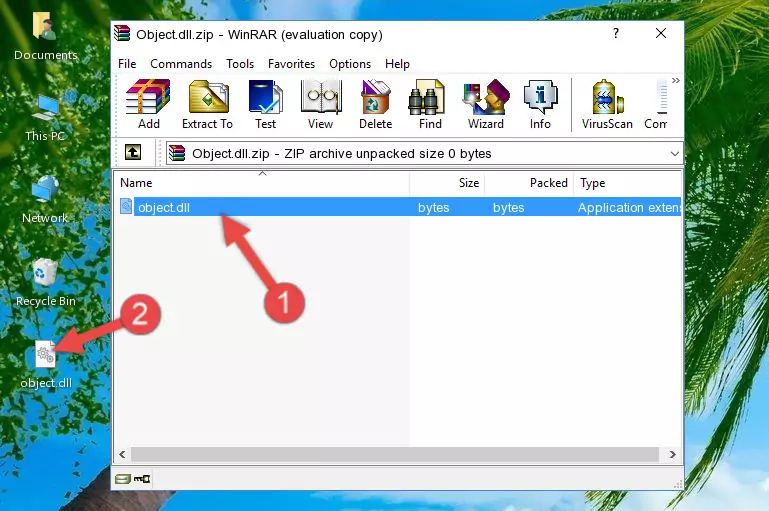Show archive Info toolbar icon

540,104
